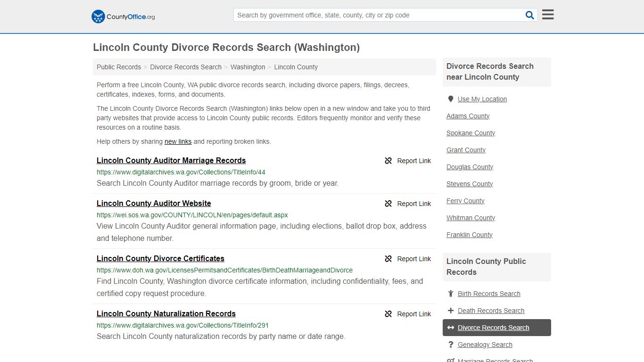
Task: Open Genealogy Search
Action: point(485,345)
